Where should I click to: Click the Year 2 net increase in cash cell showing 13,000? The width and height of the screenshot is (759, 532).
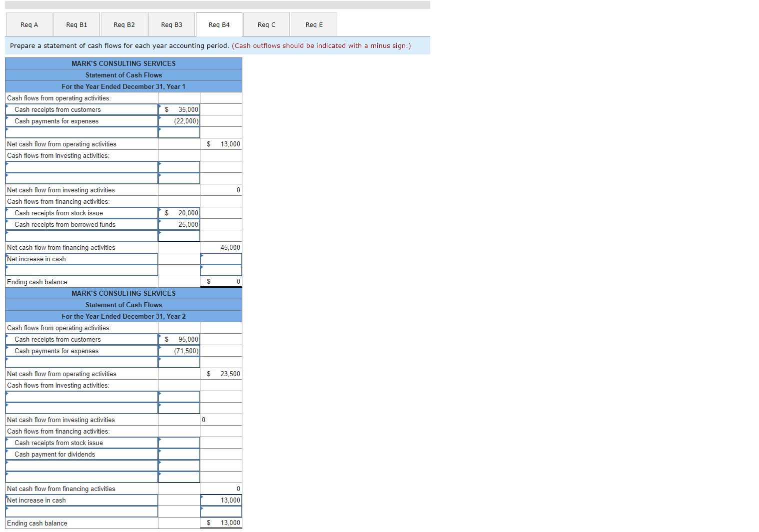[x=221, y=500]
